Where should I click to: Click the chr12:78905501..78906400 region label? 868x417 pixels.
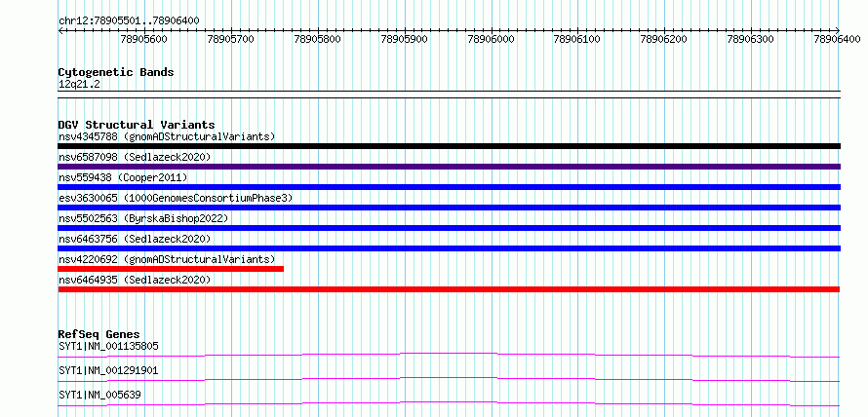tap(129, 20)
